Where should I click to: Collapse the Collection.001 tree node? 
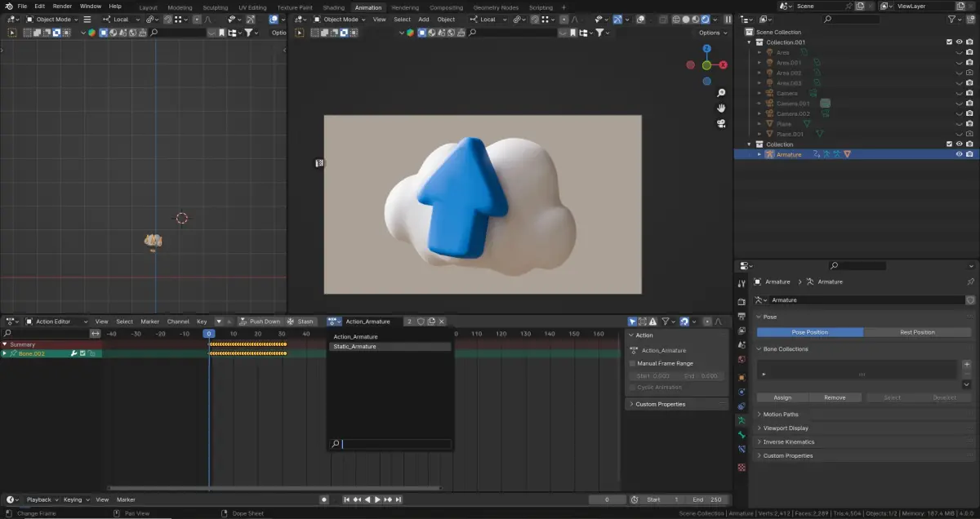750,42
